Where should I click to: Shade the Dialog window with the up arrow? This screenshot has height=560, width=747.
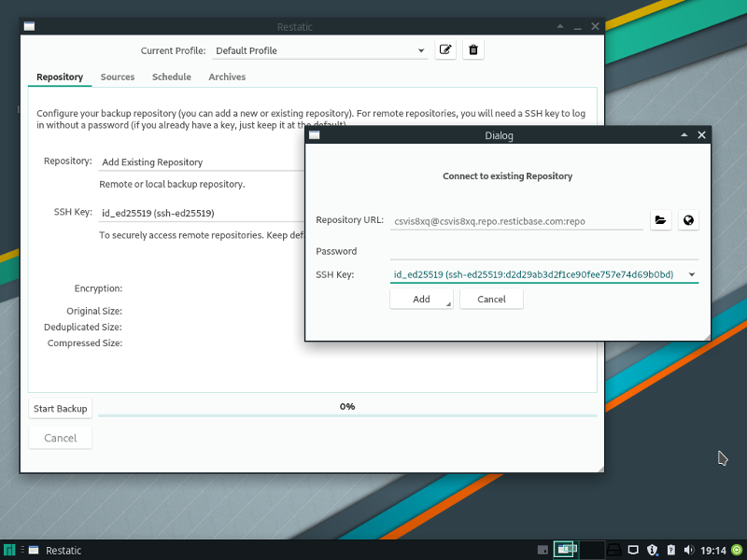pos(684,134)
